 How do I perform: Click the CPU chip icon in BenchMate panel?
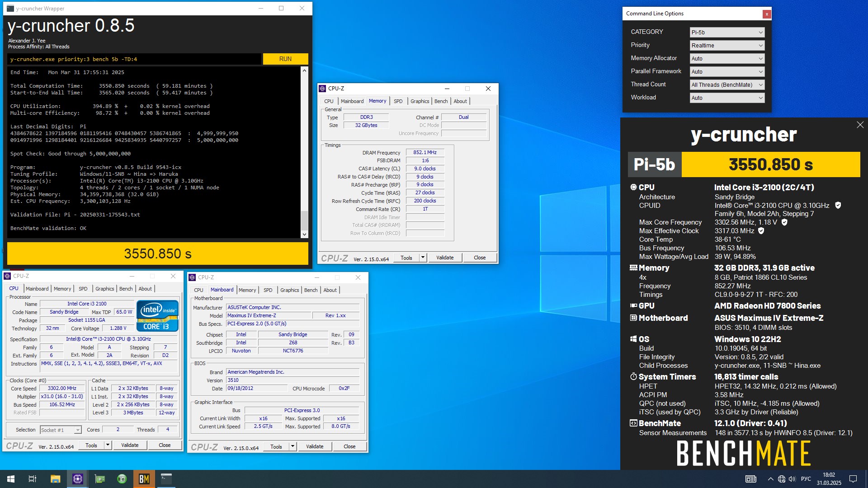[x=633, y=187]
